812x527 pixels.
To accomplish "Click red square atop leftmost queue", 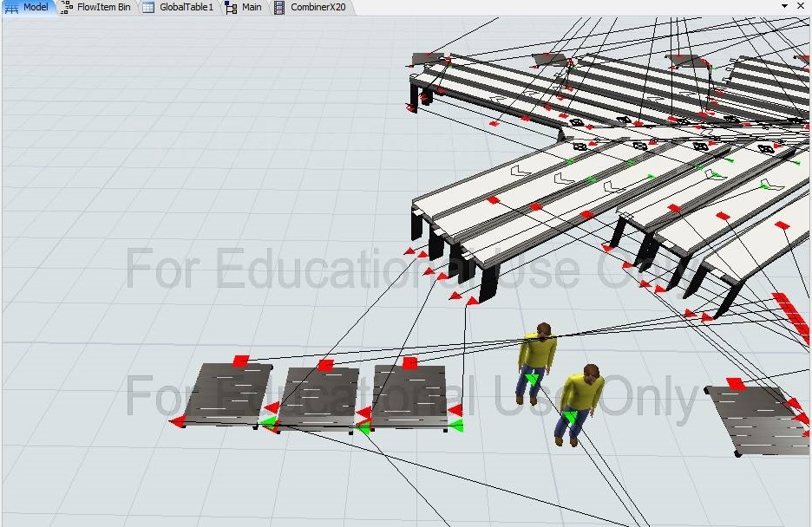I will pyautogui.click(x=241, y=360).
